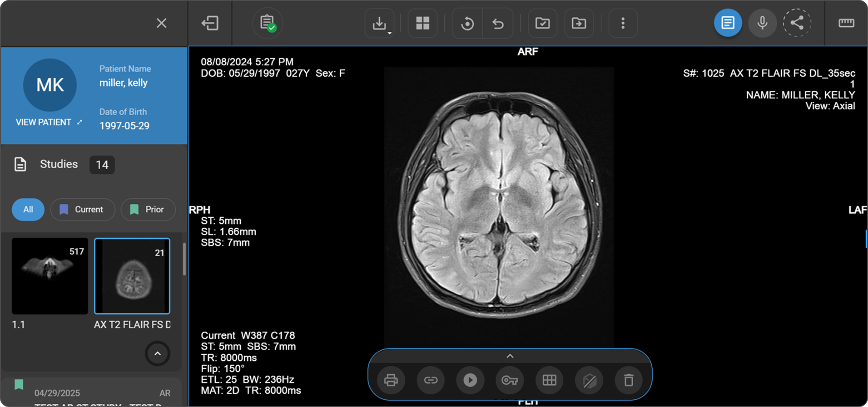868x407 pixels.
Task: Open the grid layout icon in bottom toolbar
Action: 549,380
